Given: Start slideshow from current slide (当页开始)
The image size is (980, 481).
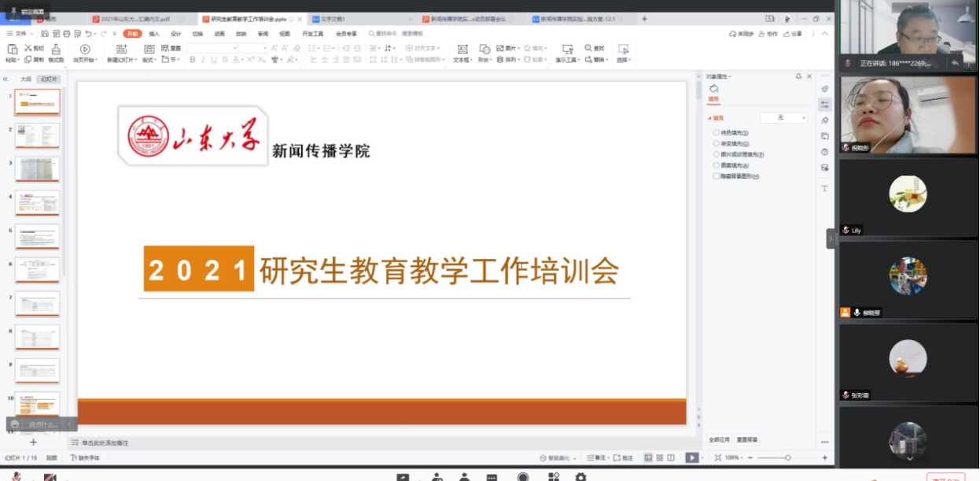Looking at the screenshot, I should pos(85,50).
